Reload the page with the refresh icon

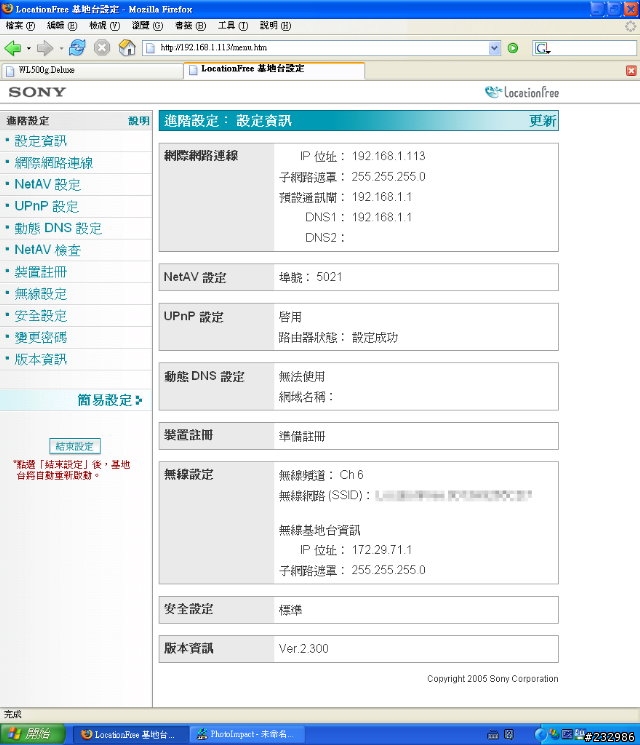click(x=77, y=48)
